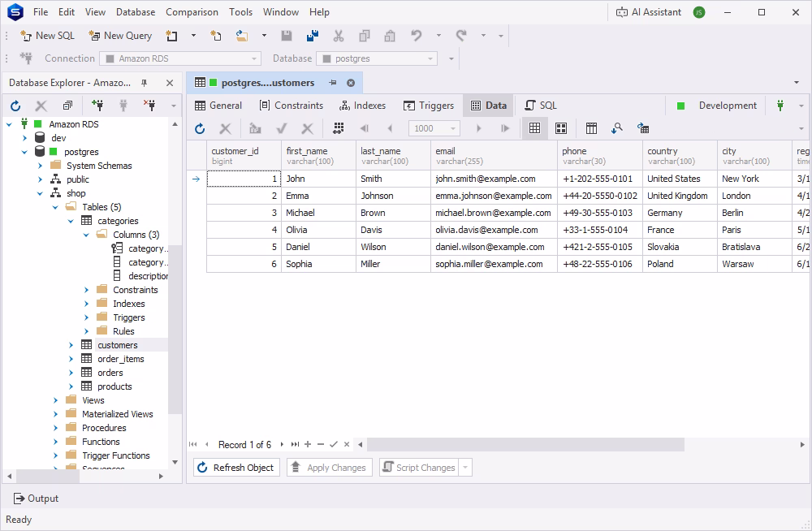This screenshot has height=531, width=812.
Task: Click the Database Explorer vertical scrollbar
Action: click(175, 330)
